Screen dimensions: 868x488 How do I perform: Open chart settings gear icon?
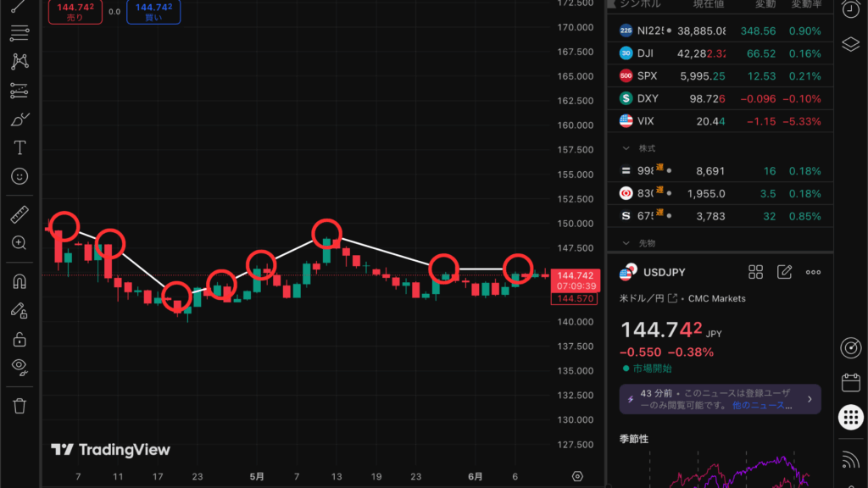[x=577, y=476]
